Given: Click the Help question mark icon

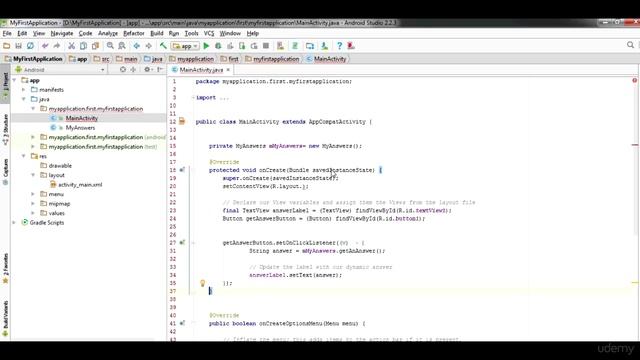Looking at the screenshot, I should coord(339,46).
